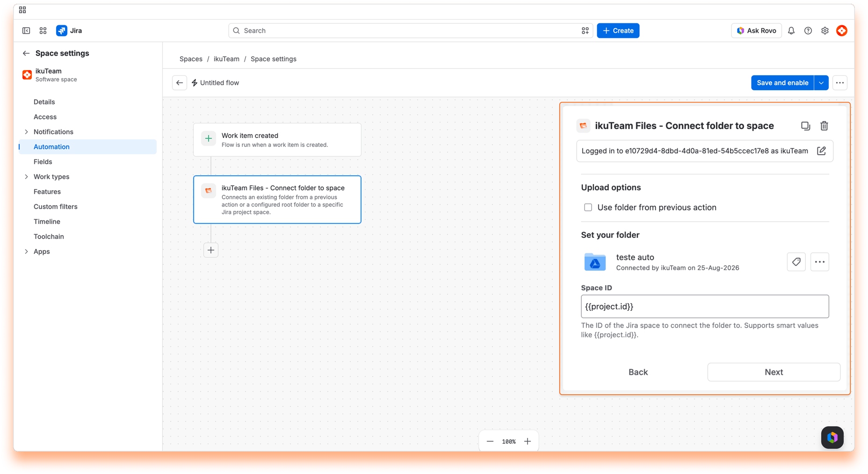Screen dimensions: 868x474
Task: Open the Rovo chat floating button
Action: pos(832,438)
